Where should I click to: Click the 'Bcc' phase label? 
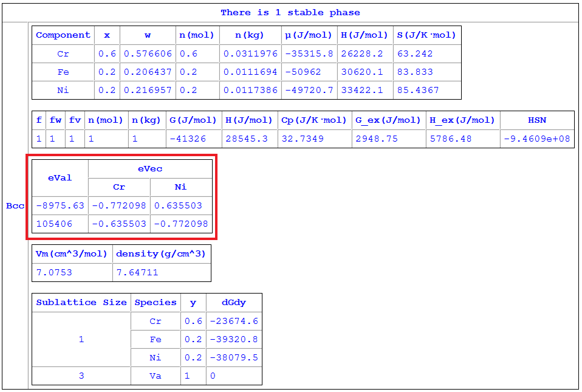pos(15,206)
